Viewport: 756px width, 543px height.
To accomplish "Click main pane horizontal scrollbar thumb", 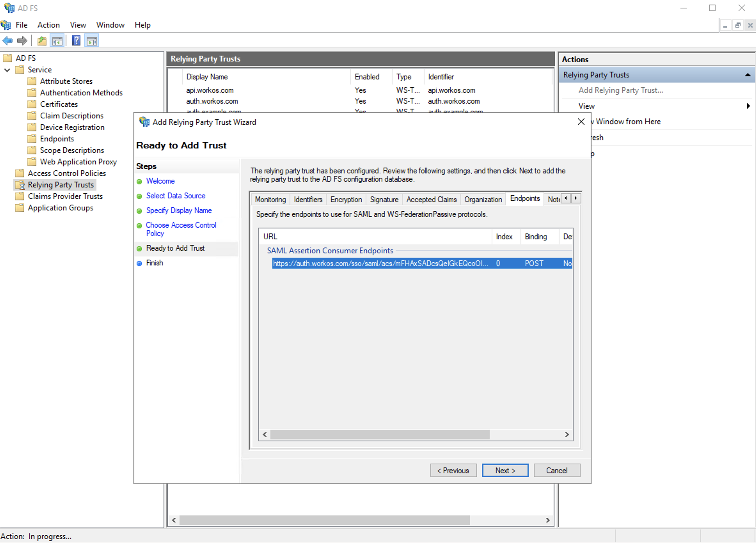I will (x=325, y=520).
